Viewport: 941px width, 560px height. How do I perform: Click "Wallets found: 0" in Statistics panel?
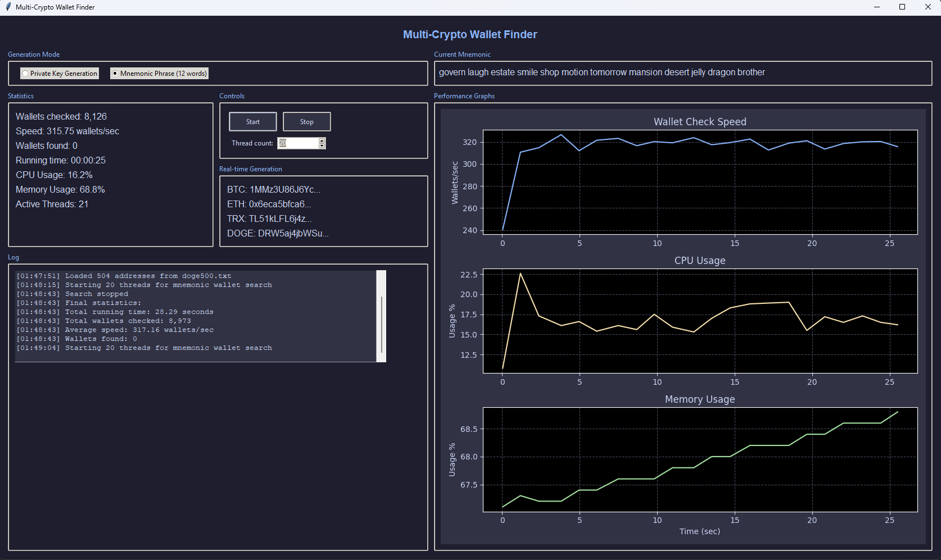tap(47, 146)
